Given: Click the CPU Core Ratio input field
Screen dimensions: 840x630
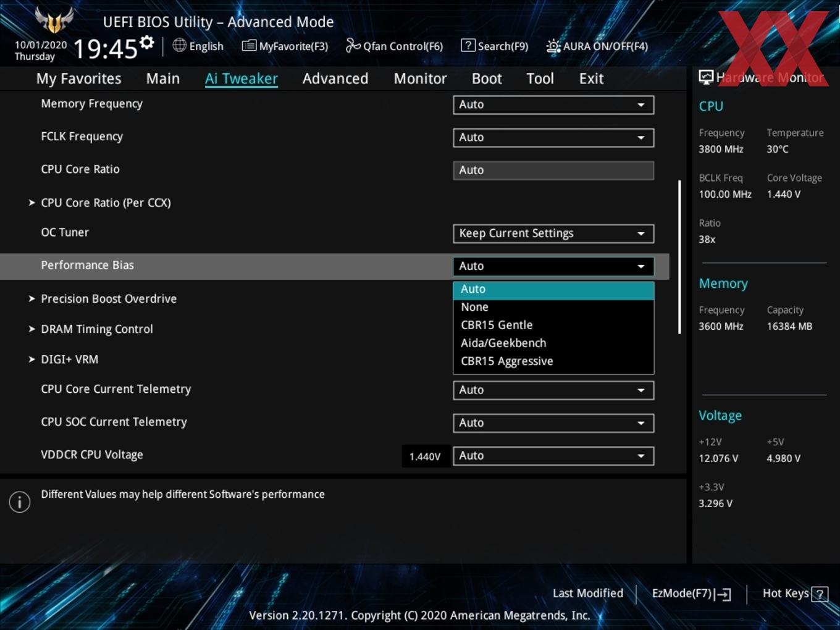Looking at the screenshot, I should tap(553, 170).
